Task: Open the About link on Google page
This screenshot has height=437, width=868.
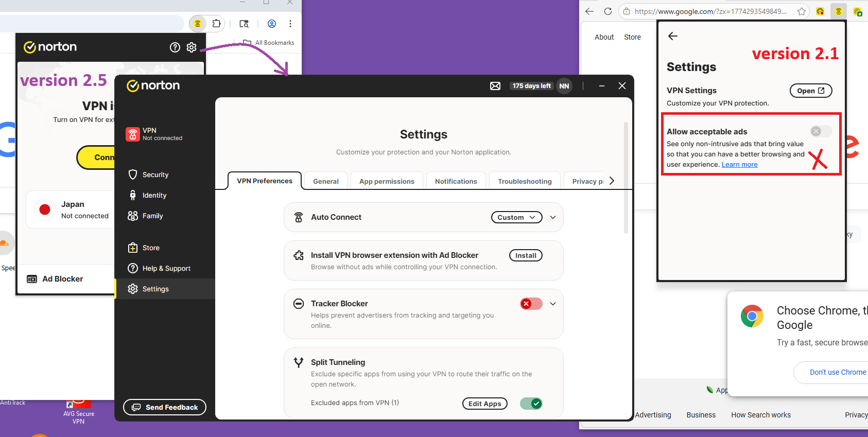Action: (x=604, y=37)
